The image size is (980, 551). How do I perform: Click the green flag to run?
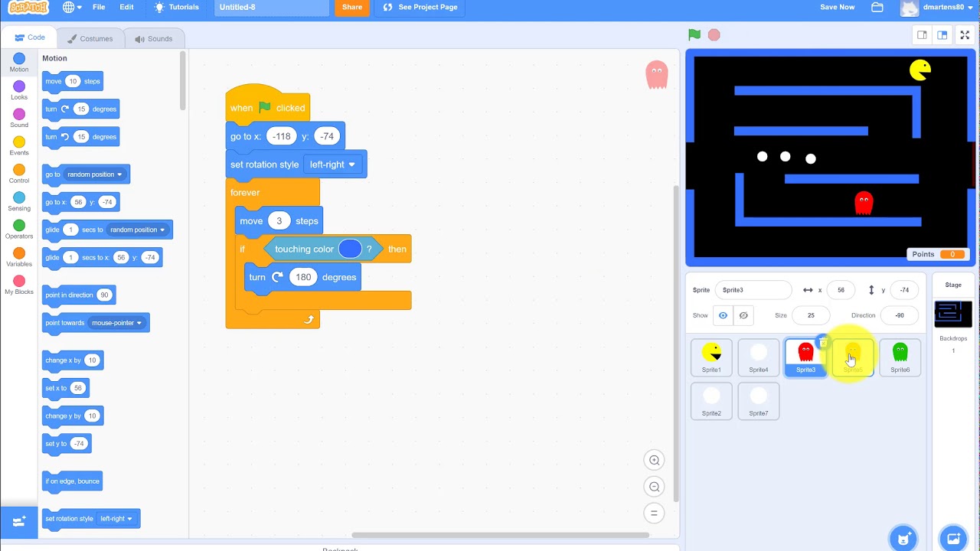[694, 34]
